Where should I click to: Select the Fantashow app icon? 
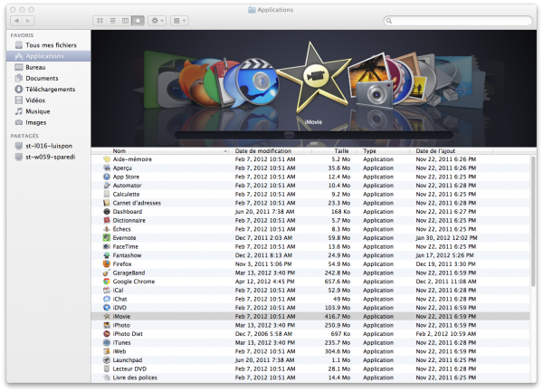pos(107,255)
